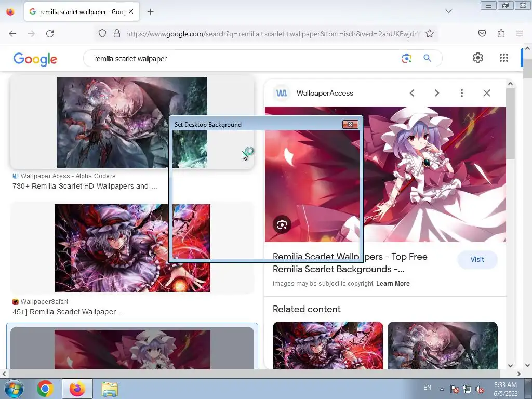This screenshot has height=399, width=532.
Task: Show hidden system tray icons
Action: (x=442, y=389)
